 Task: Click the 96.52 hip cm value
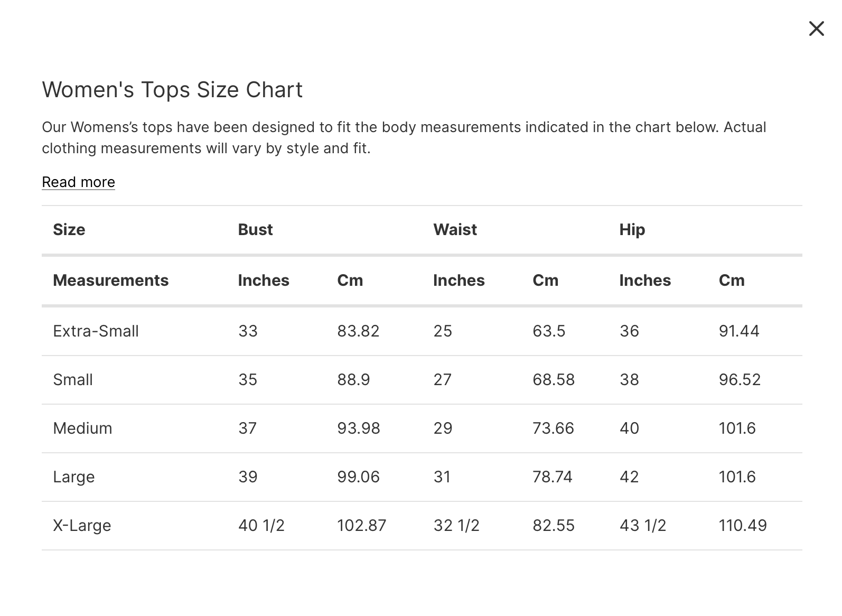click(740, 380)
